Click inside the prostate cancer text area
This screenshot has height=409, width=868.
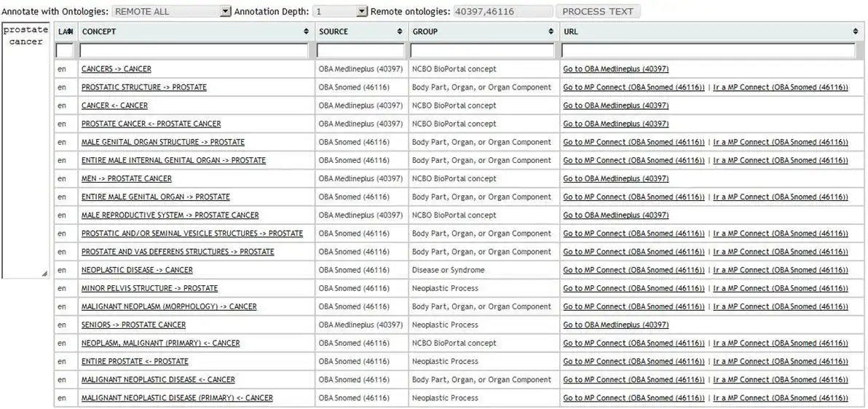[x=26, y=149]
